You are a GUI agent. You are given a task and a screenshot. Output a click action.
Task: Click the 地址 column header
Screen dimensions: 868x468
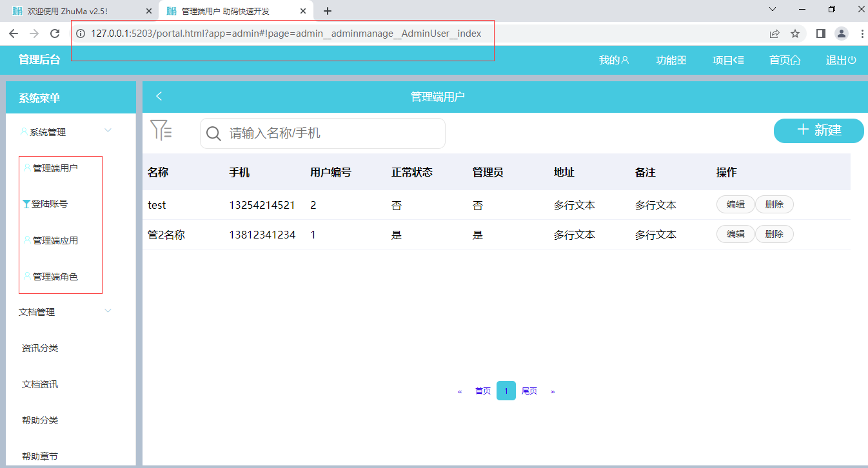(564, 172)
